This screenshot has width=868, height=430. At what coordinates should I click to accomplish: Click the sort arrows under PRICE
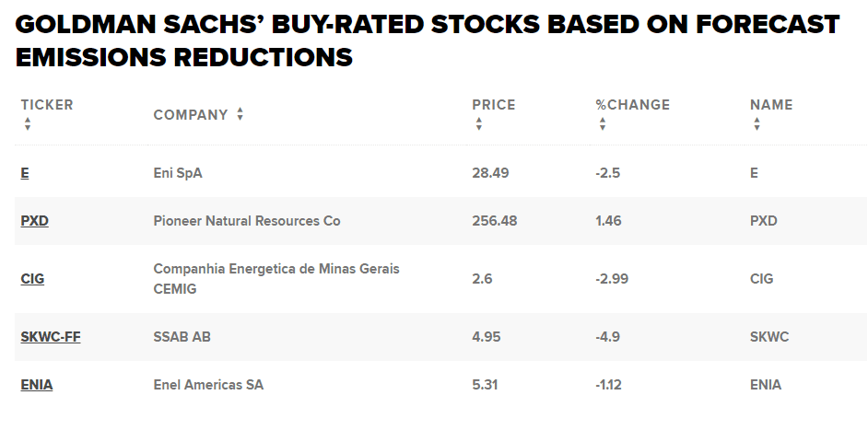coord(479,123)
